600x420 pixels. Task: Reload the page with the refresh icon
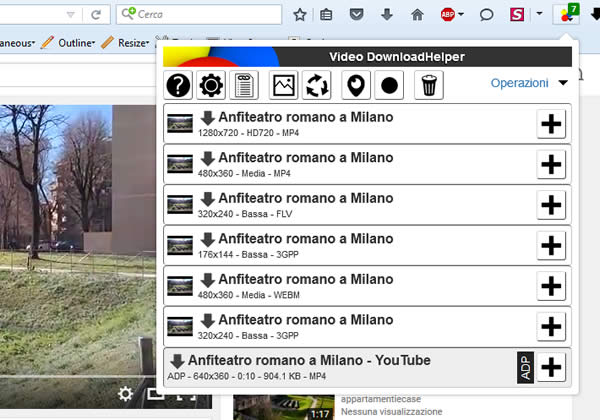tap(96, 15)
